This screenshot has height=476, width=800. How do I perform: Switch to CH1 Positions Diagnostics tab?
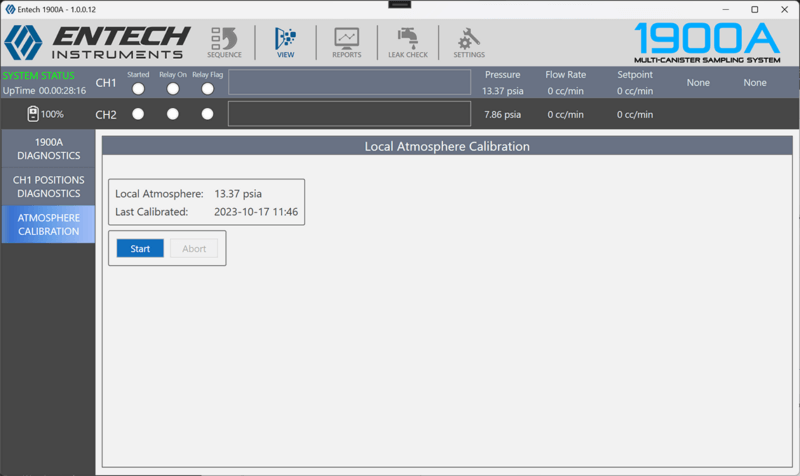tap(49, 186)
